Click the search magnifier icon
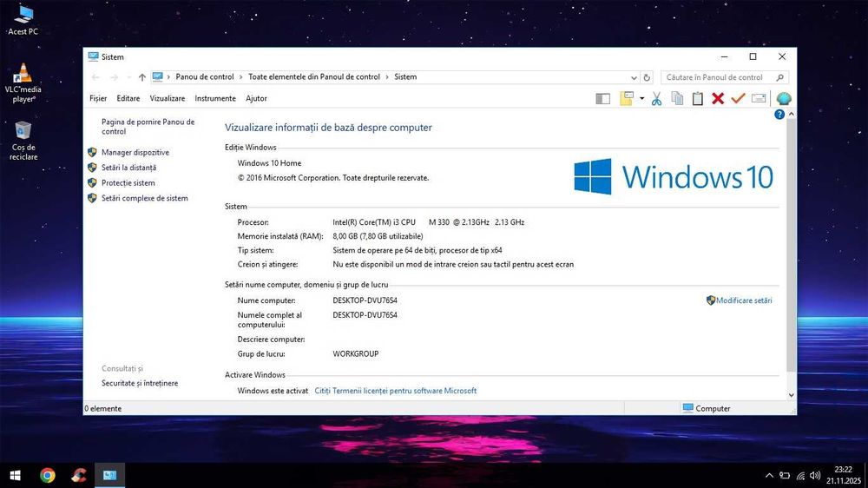Image resolution: width=868 pixels, height=488 pixels. coord(780,77)
